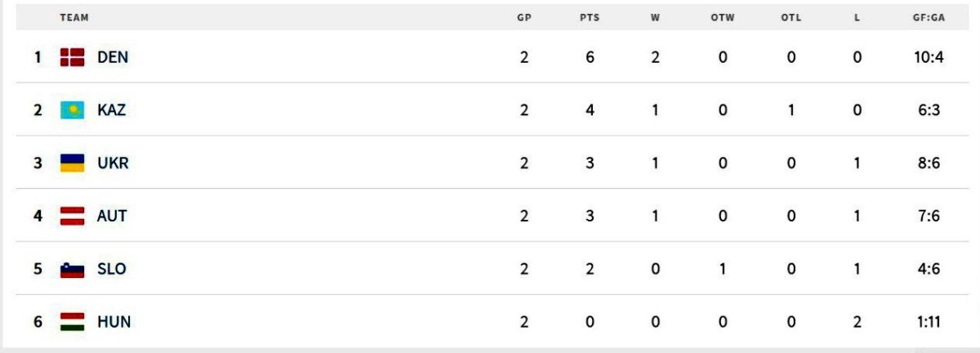Click the OTL column header
Screen dimensions: 980x353
(791, 17)
